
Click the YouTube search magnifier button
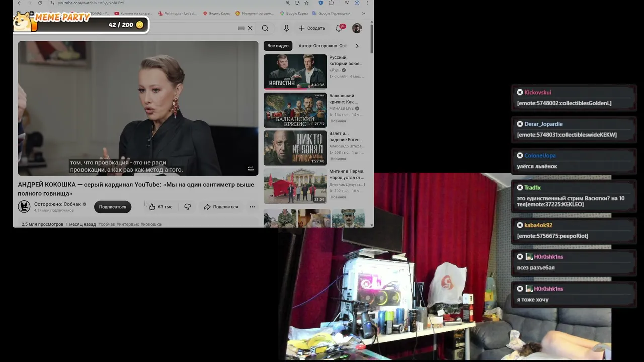click(265, 28)
